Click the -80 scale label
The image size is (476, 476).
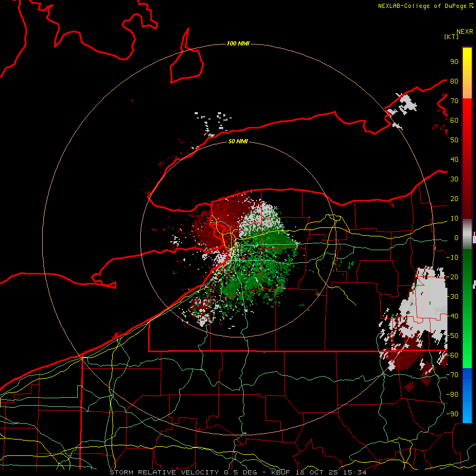pyautogui.click(x=452, y=395)
